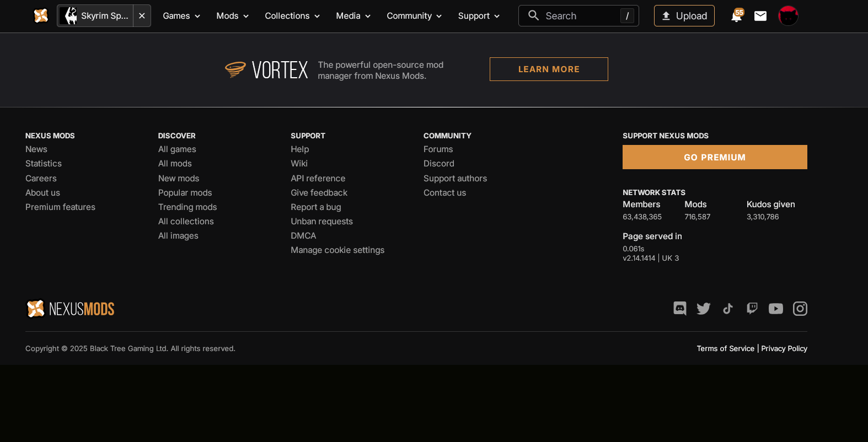Click the Give feedback link
Screen dimensions: 868x442
point(319,193)
